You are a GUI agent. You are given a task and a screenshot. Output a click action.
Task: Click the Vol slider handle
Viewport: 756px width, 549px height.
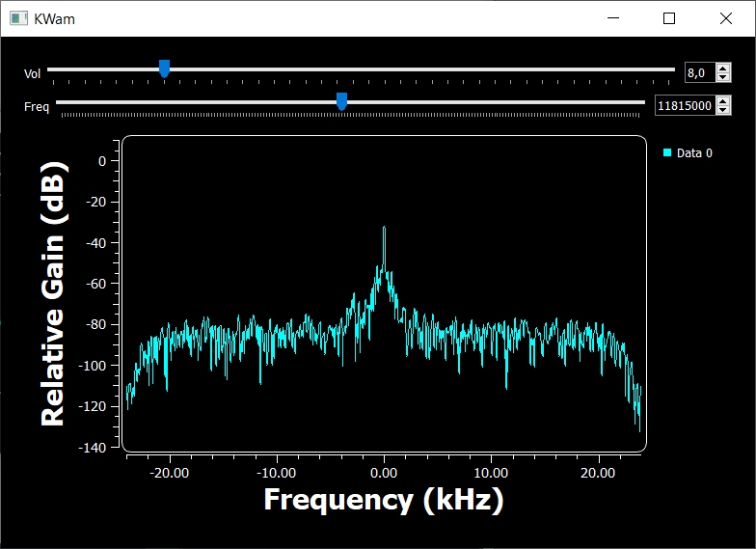(x=164, y=69)
